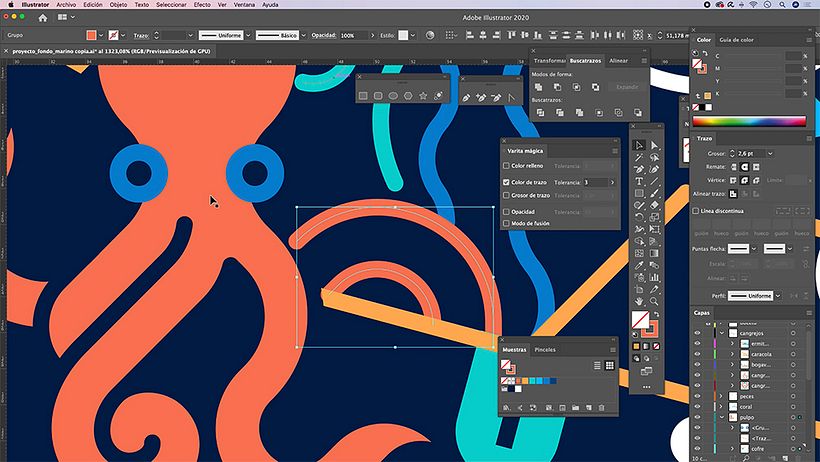Expand the caracola sublayer
Screen dimensions: 820x462
pyautogui.click(x=733, y=354)
